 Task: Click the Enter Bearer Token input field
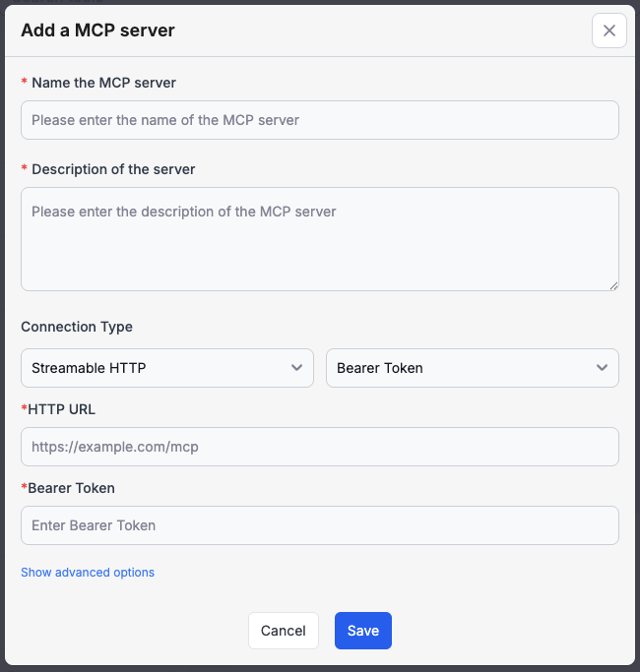coord(319,525)
